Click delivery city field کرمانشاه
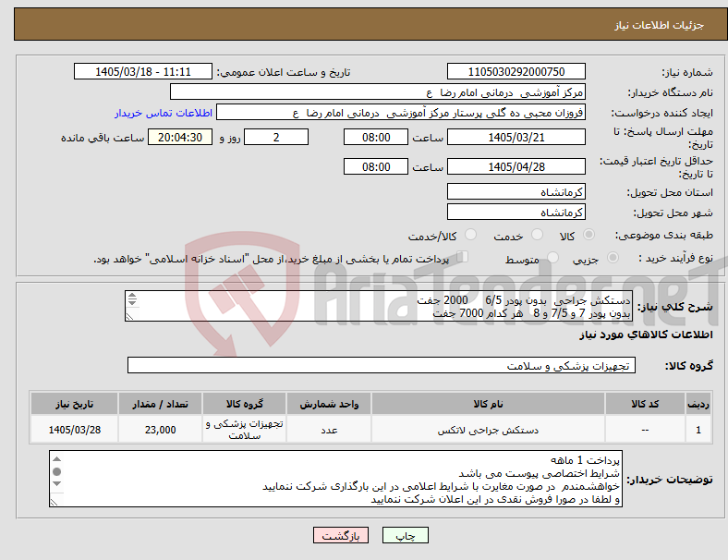The image size is (728, 560). [516, 213]
